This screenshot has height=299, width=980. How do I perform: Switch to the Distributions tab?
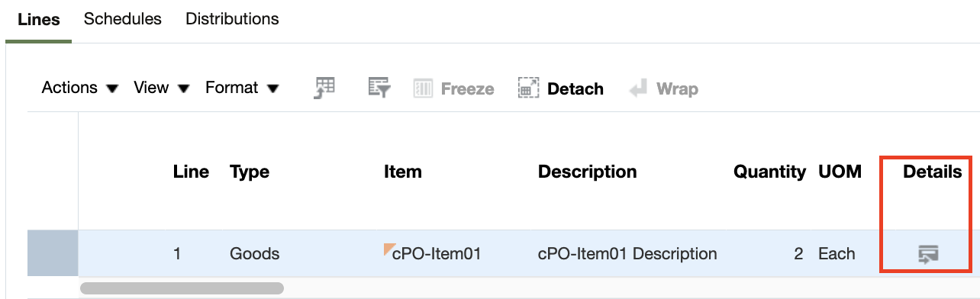(x=232, y=19)
